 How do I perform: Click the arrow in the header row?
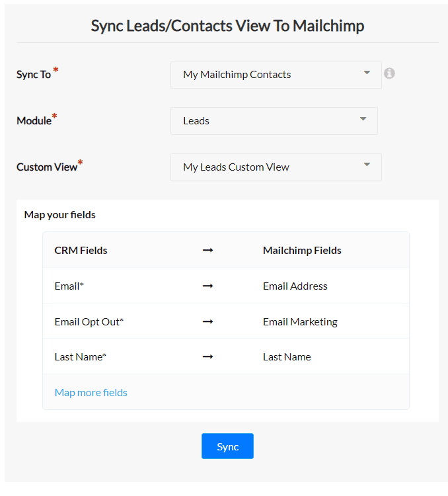click(x=207, y=250)
